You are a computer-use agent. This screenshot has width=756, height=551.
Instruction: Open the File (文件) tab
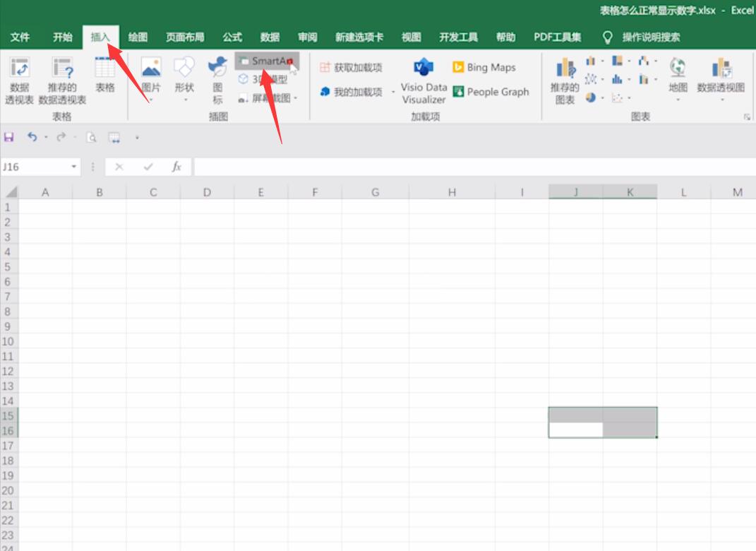20,37
